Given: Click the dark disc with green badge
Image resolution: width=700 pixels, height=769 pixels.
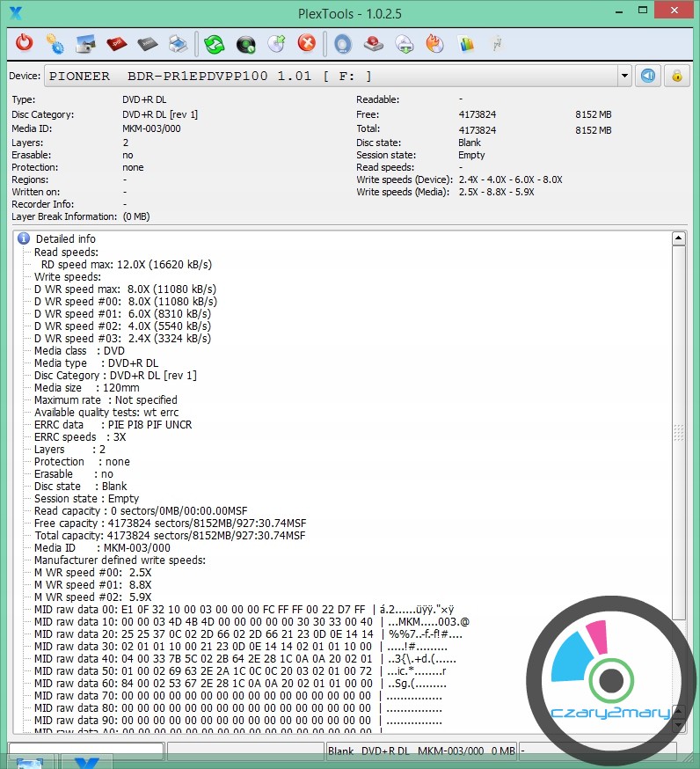Looking at the screenshot, I should (246, 42).
